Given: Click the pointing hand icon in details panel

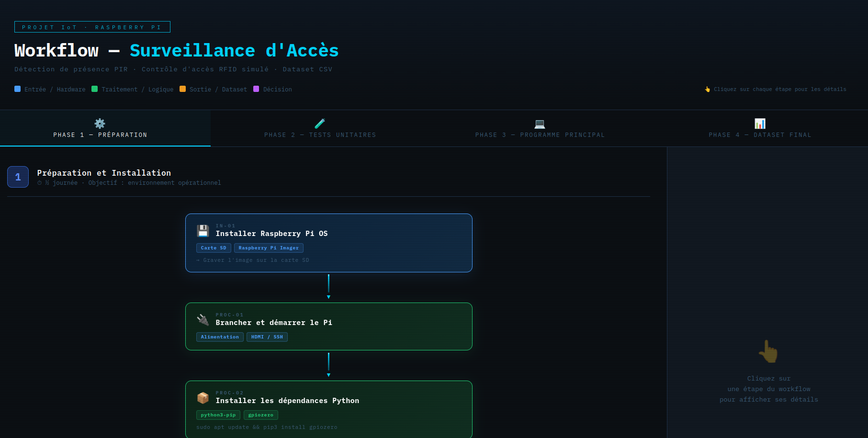Looking at the screenshot, I should [x=768, y=351].
